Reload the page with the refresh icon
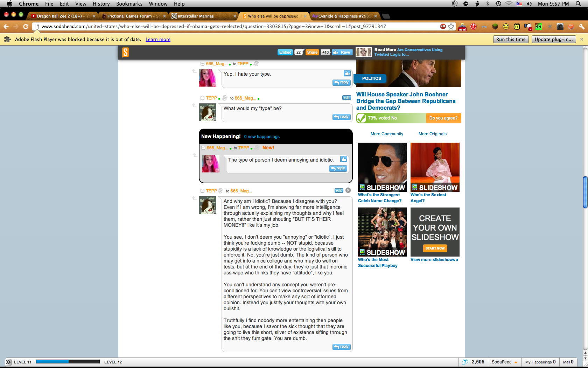Screen dimensions: 588x368 point(26,27)
